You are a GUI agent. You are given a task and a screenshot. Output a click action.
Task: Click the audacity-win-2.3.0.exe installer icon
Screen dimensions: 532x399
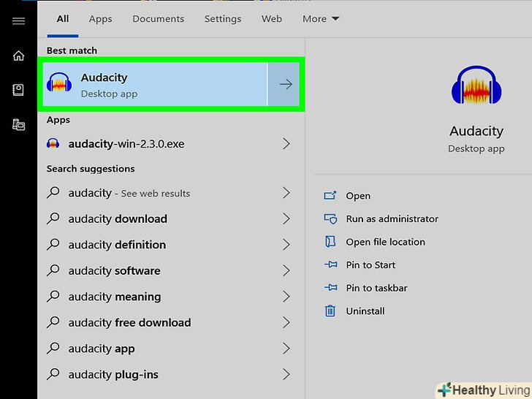(x=53, y=143)
